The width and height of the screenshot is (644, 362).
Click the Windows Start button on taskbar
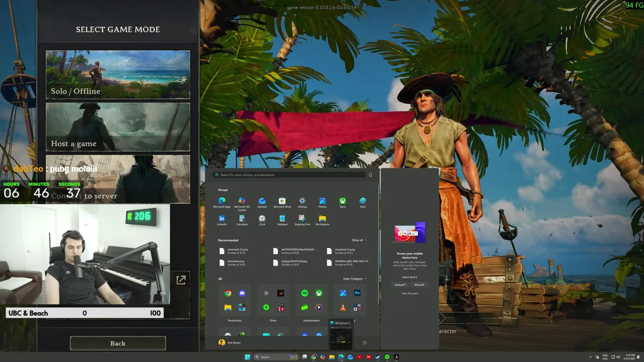[x=248, y=357]
